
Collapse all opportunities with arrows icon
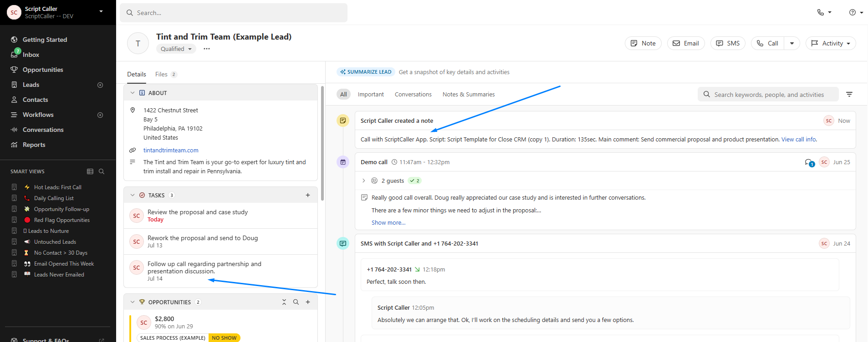pos(284,302)
